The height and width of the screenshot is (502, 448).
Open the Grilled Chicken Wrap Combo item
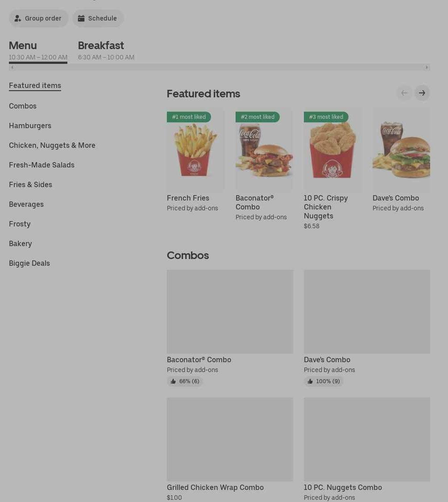230,449
